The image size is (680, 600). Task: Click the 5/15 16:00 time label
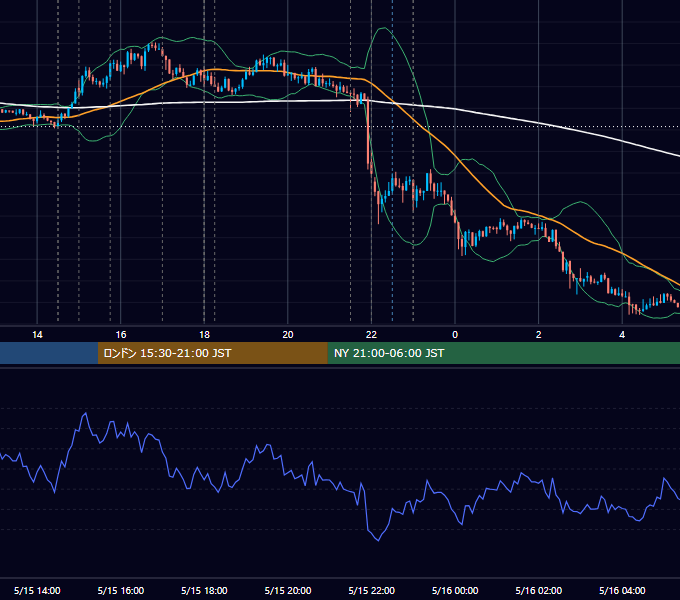tap(121, 590)
